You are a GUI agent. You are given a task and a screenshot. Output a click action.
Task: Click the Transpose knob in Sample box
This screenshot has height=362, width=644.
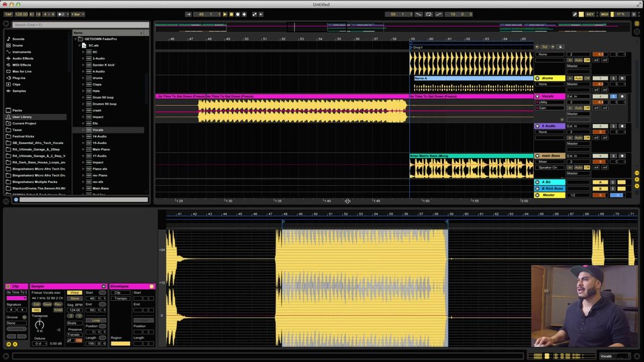pyautogui.click(x=40, y=324)
